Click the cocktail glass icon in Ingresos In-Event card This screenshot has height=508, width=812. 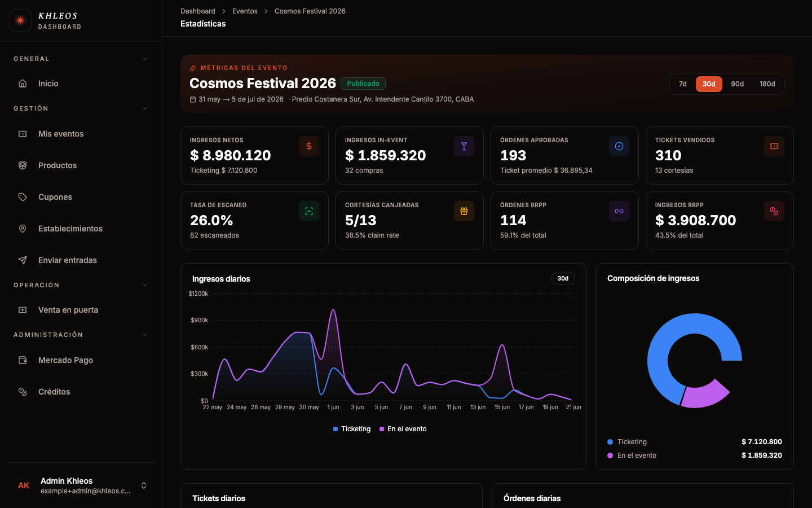(x=464, y=146)
